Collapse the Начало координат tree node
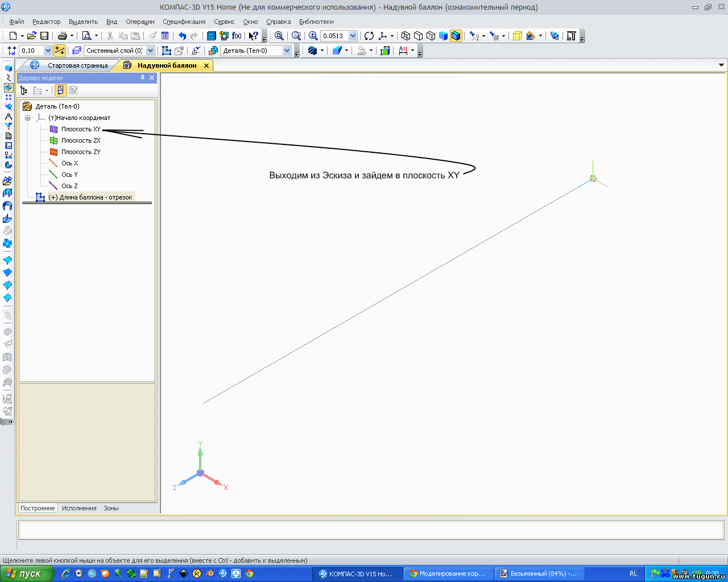Screen dimensions: 728x582 [27, 118]
